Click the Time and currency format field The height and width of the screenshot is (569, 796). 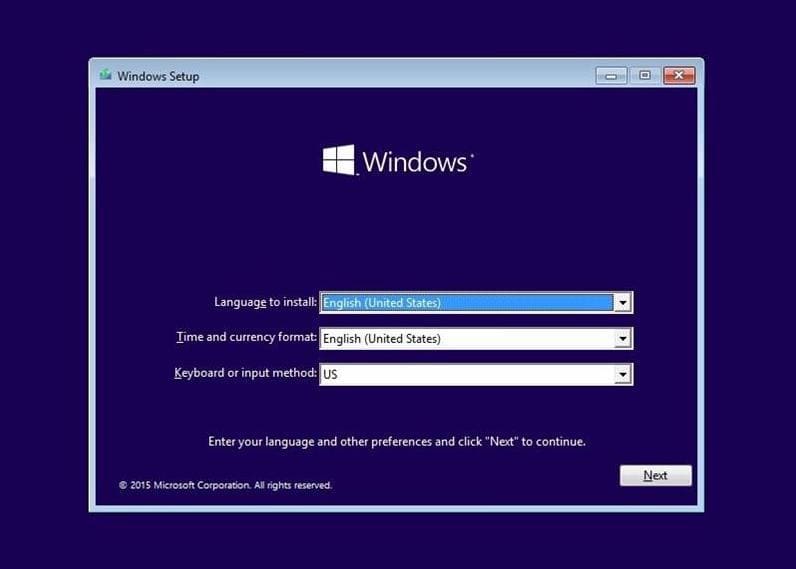[466, 339]
